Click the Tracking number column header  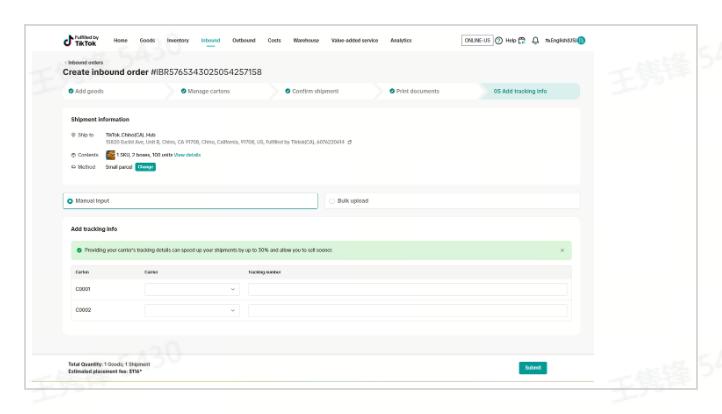[x=265, y=272]
